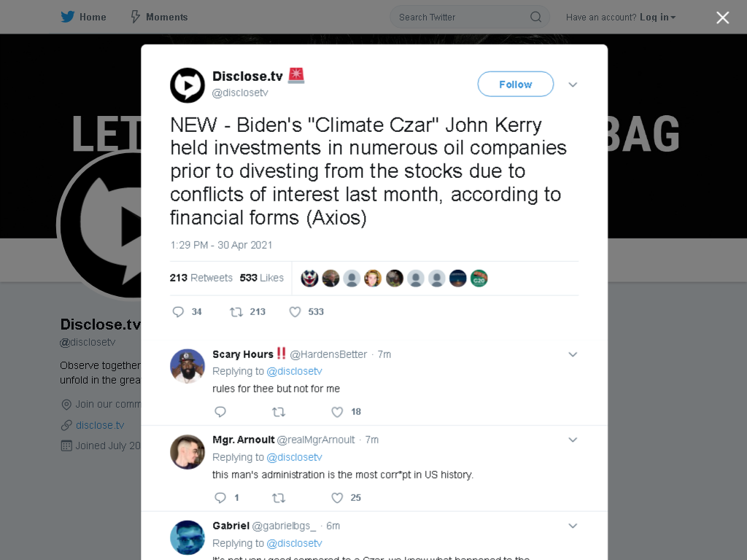
Task: Expand options chevron on Scary Hours reply
Action: [x=573, y=354]
